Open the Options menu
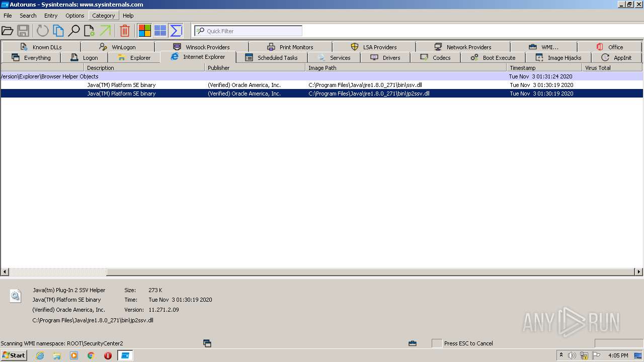The width and height of the screenshot is (644, 362). point(75,16)
